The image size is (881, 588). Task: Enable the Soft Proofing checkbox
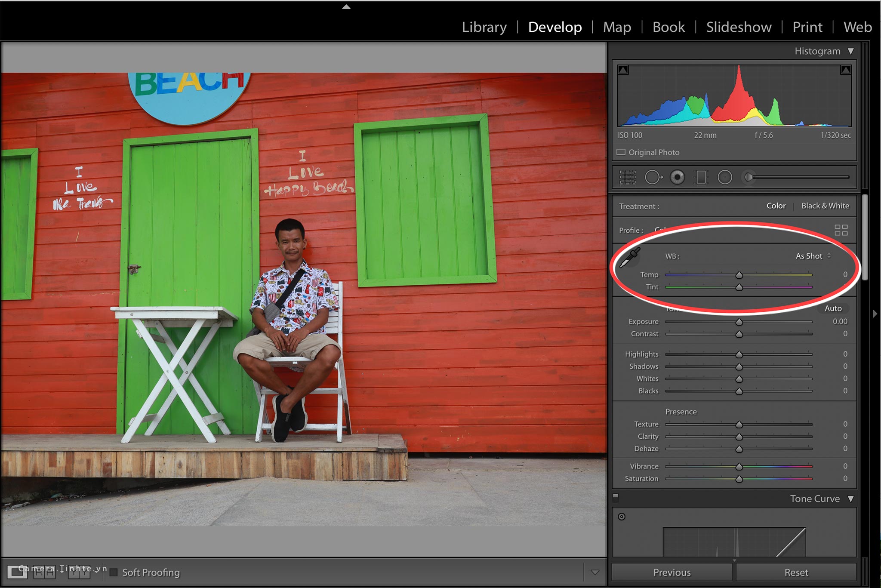click(114, 573)
